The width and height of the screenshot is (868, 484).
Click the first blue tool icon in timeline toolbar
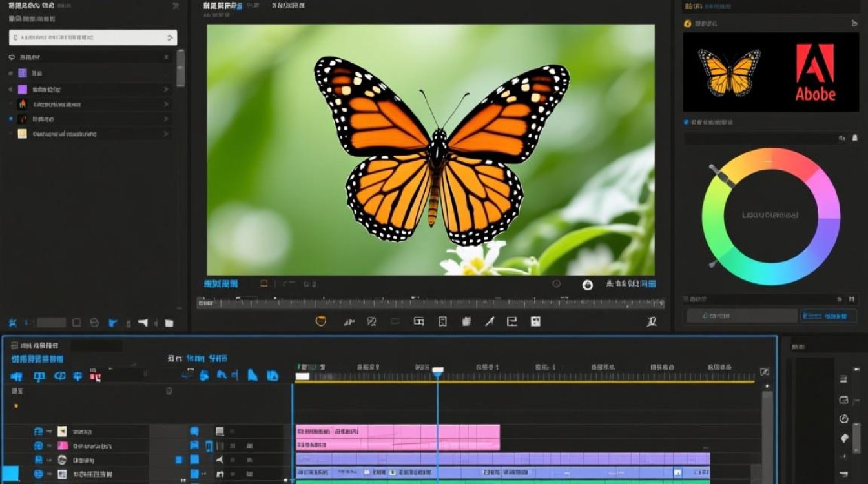(x=17, y=376)
